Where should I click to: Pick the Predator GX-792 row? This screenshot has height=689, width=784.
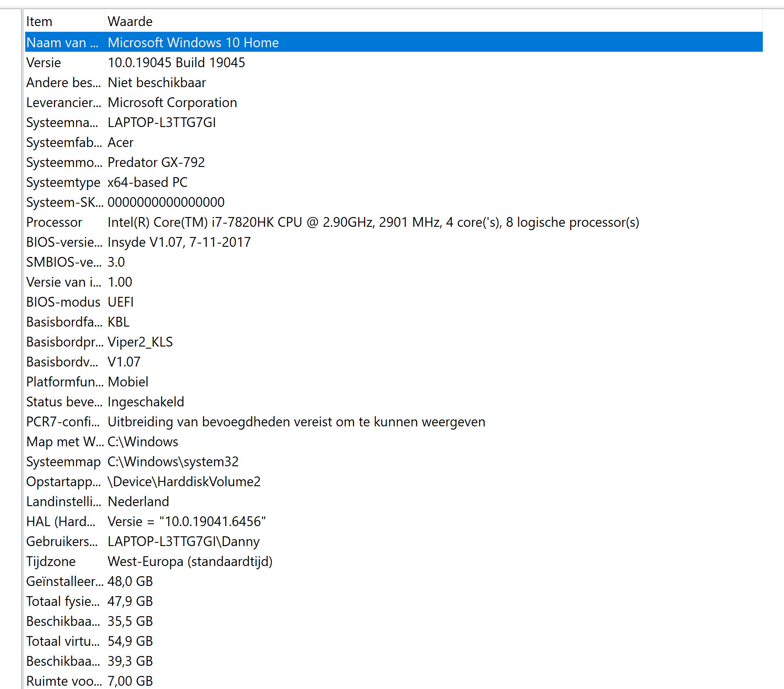(x=394, y=162)
